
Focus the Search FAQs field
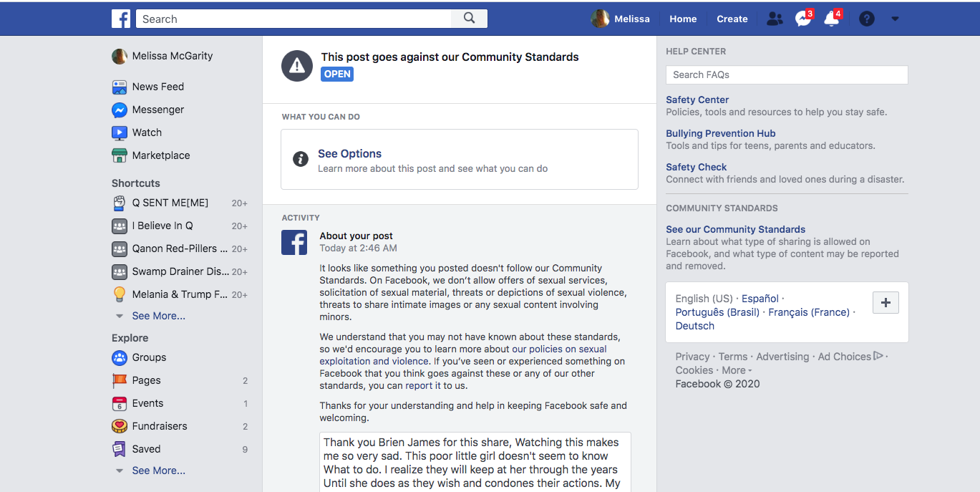tap(787, 74)
